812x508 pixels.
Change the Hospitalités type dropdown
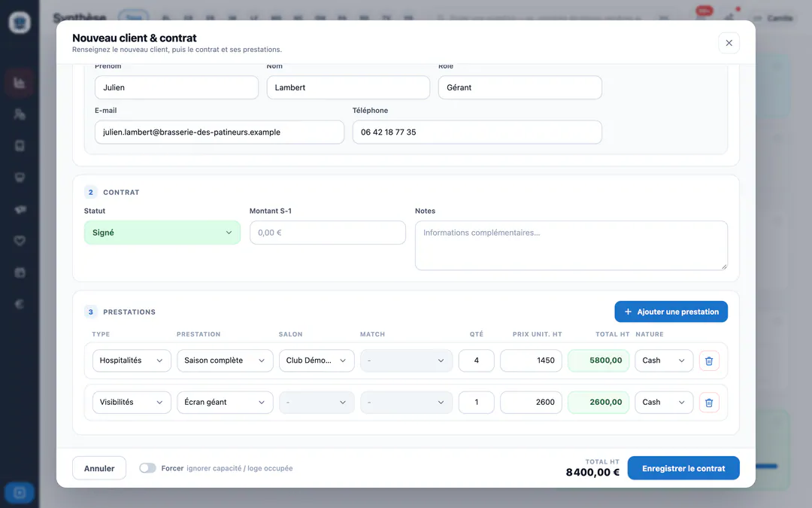132,360
